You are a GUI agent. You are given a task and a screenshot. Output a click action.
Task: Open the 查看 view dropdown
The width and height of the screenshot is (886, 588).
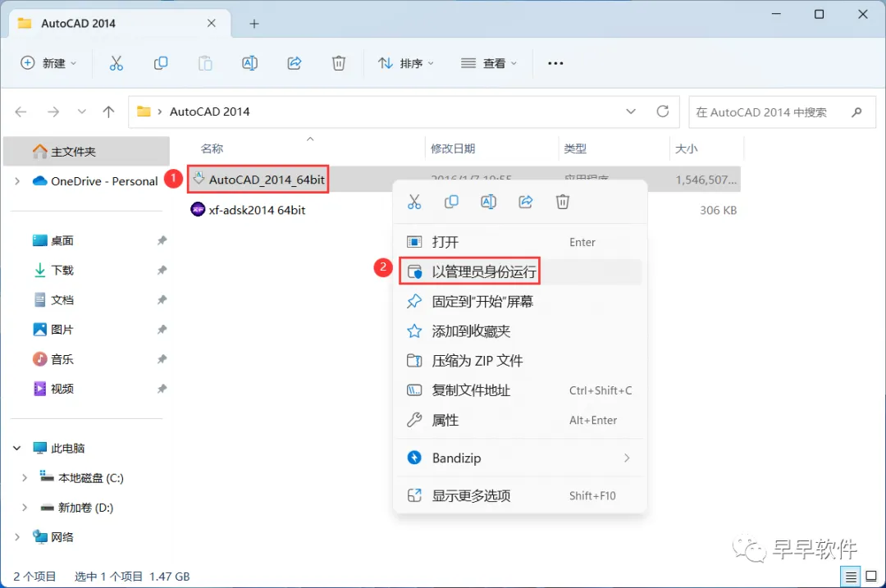coord(489,63)
